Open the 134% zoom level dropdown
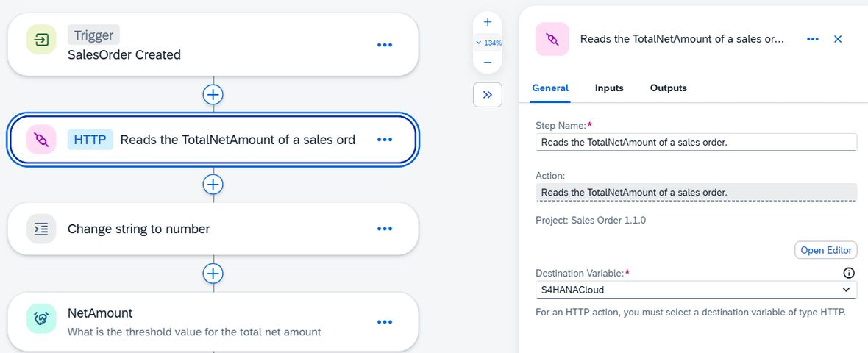The image size is (868, 353). click(x=488, y=43)
